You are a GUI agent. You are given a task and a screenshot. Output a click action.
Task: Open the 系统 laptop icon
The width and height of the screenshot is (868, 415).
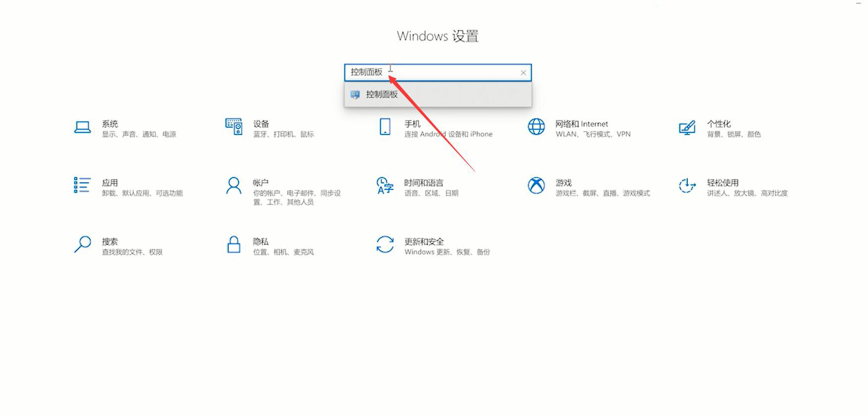(82, 127)
